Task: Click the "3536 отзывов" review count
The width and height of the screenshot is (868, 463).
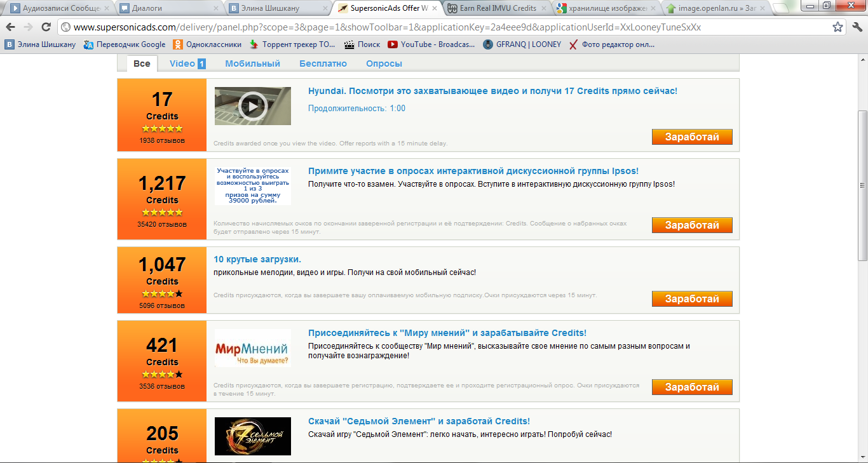Action: tap(162, 386)
